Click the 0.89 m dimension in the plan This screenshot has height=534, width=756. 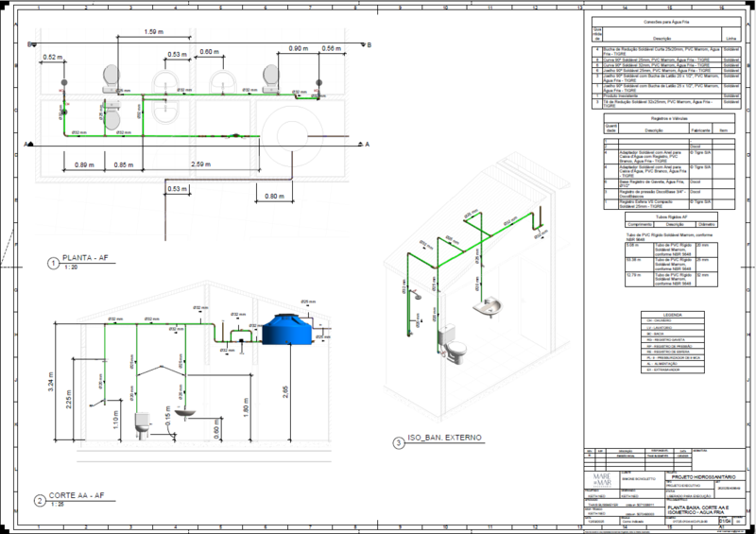pyautogui.click(x=84, y=165)
